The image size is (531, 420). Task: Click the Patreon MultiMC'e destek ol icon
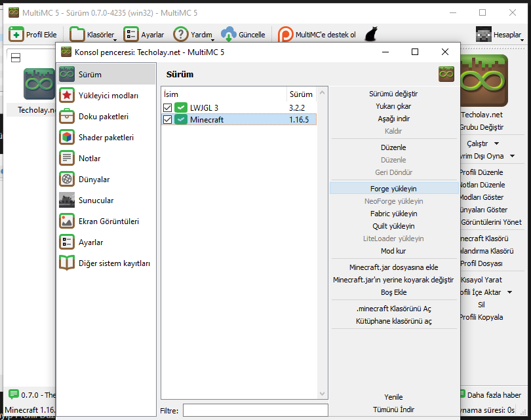[285, 34]
